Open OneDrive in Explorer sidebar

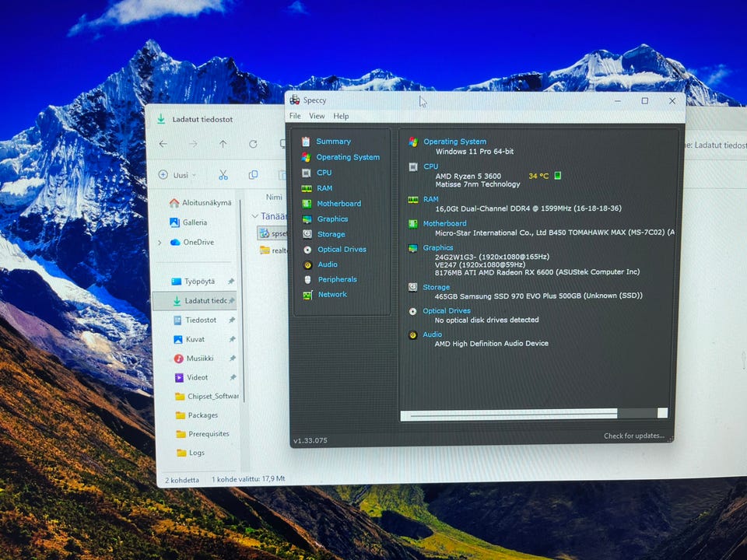[x=192, y=243]
